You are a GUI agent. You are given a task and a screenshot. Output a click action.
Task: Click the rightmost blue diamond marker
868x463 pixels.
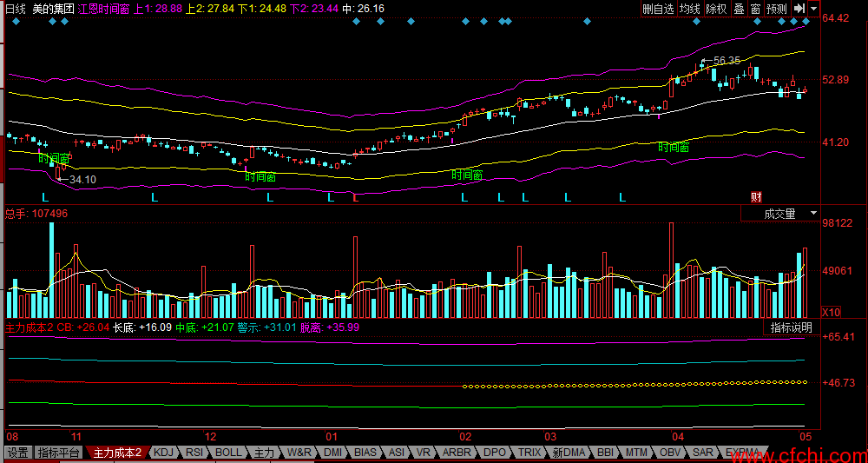(x=806, y=22)
